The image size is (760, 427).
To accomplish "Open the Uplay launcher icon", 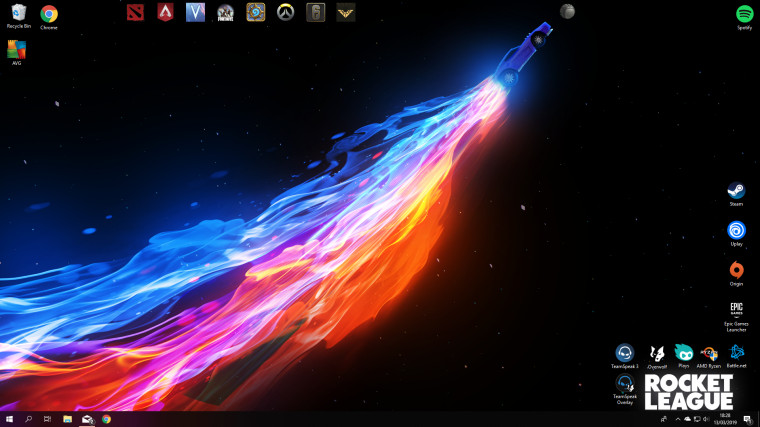I will [x=736, y=234].
